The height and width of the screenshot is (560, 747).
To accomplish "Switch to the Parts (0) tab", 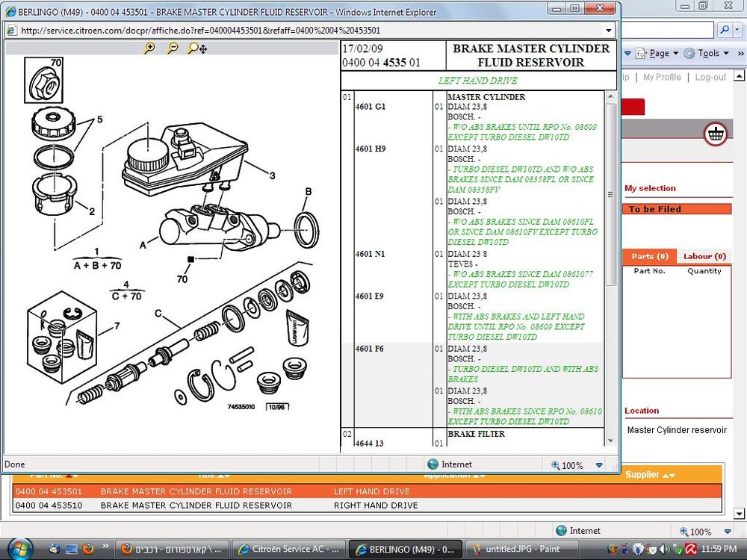I will [x=650, y=256].
